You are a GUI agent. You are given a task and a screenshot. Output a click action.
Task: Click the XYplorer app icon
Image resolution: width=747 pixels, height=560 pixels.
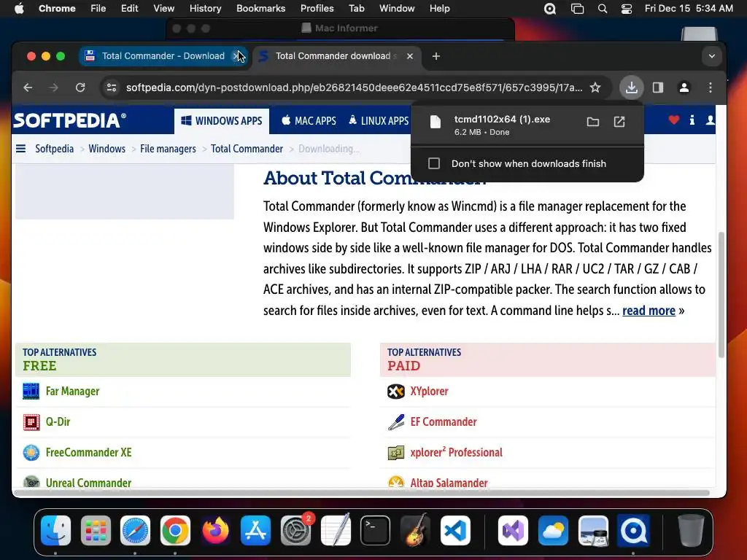tap(396, 392)
